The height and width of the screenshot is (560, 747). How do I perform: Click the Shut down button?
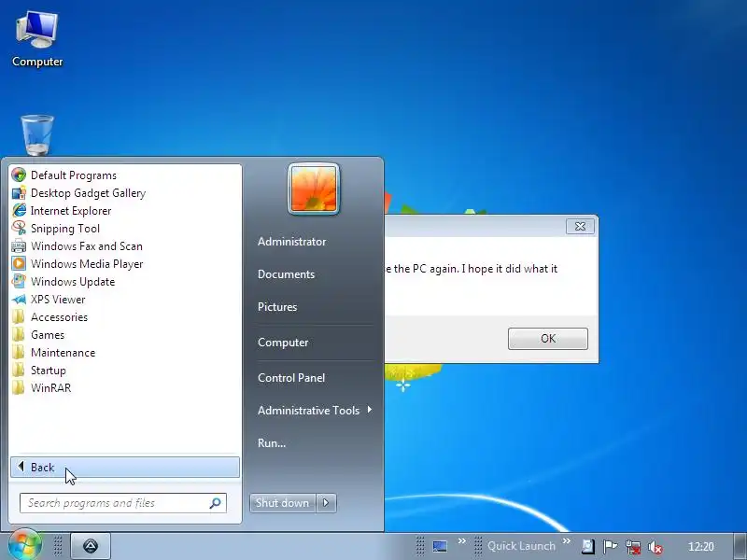[x=283, y=503]
